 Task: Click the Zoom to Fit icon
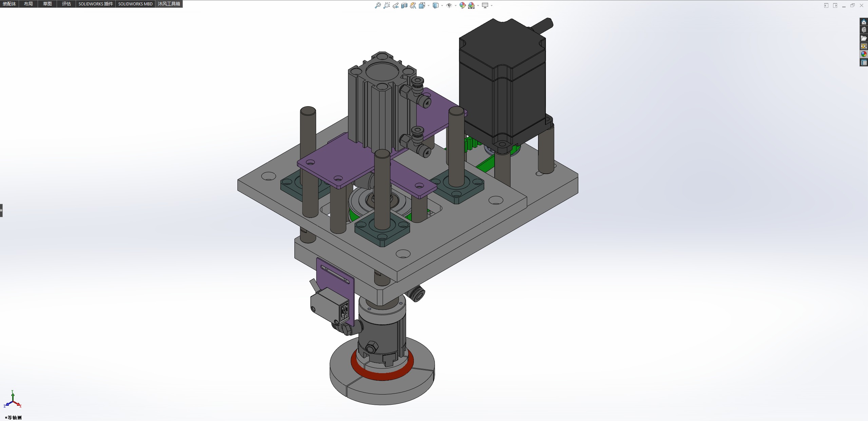tap(378, 5)
